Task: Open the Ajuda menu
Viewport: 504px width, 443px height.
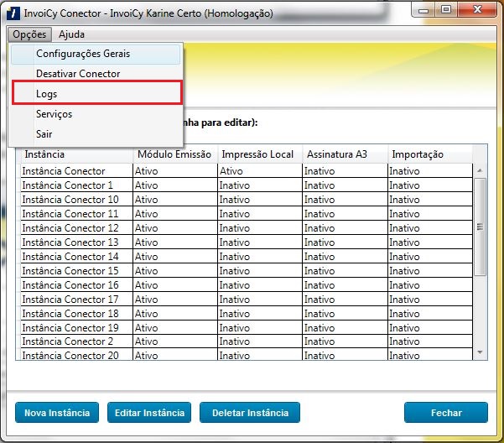Action: [x=71, y=34]
